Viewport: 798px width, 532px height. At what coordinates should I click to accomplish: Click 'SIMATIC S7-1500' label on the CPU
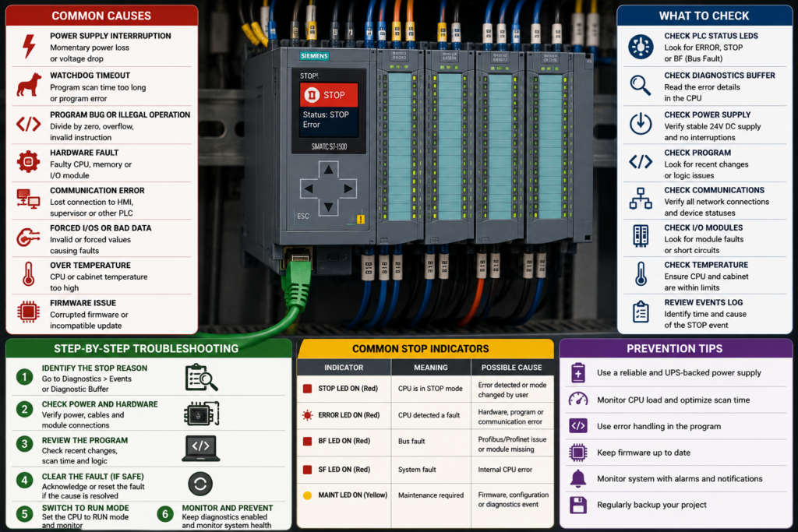tap(330, 146)
